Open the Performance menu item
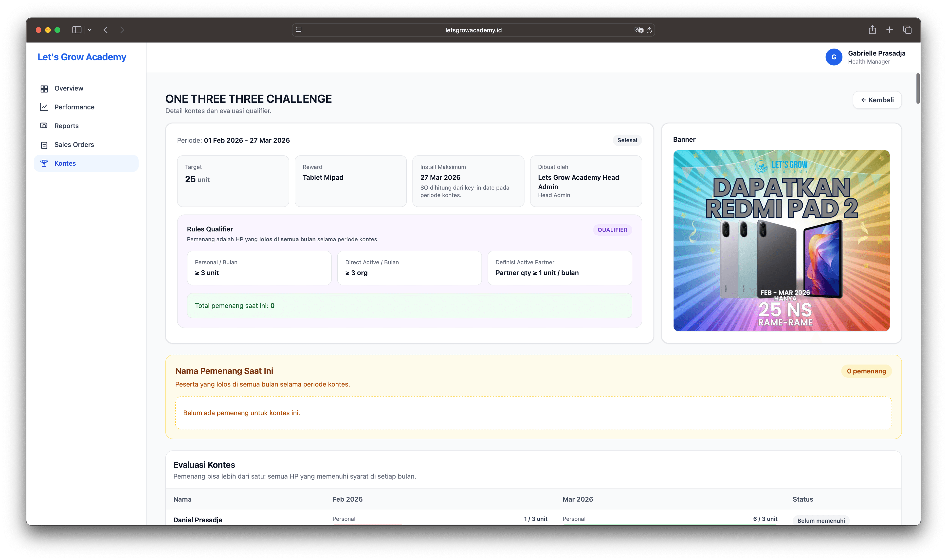 point(86,107)
